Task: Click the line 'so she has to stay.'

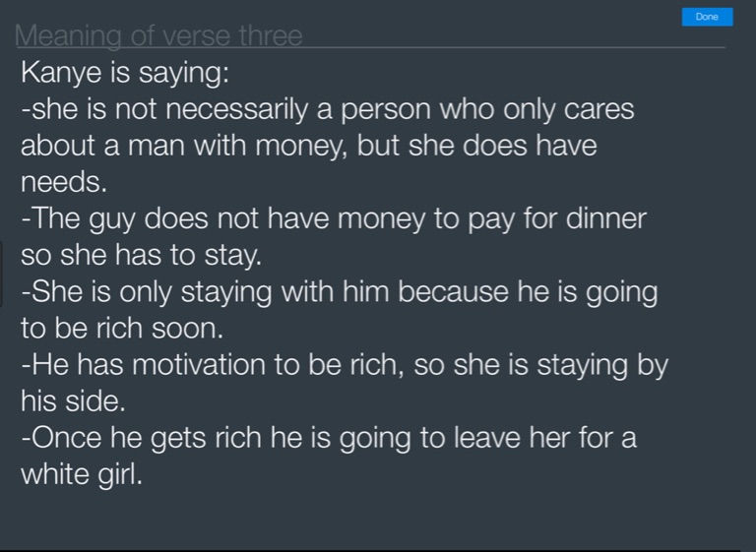Action: pos(141,255)
